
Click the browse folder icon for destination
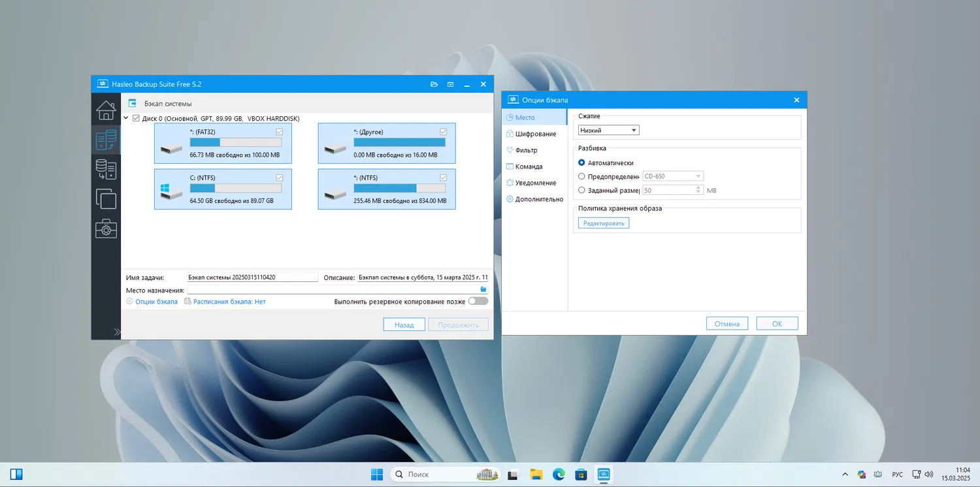click(483, 289)
